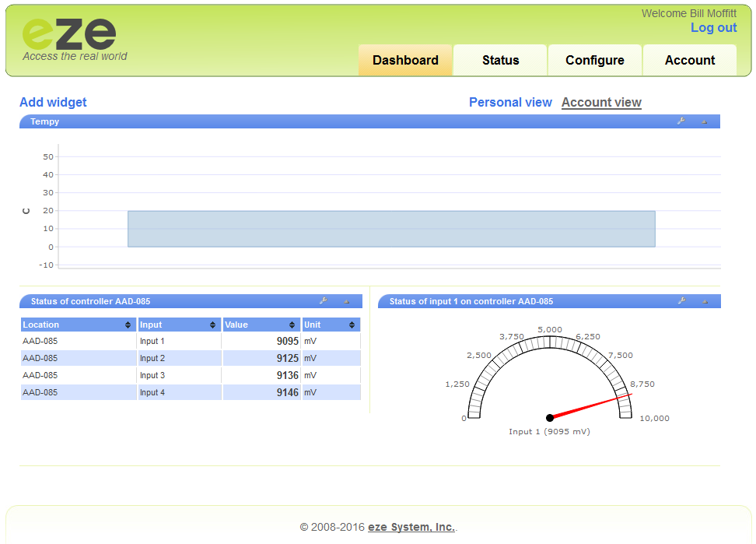This screenshot has width=756, height=544.
Task: Open the Configure tab
Action: pos(595,61)
